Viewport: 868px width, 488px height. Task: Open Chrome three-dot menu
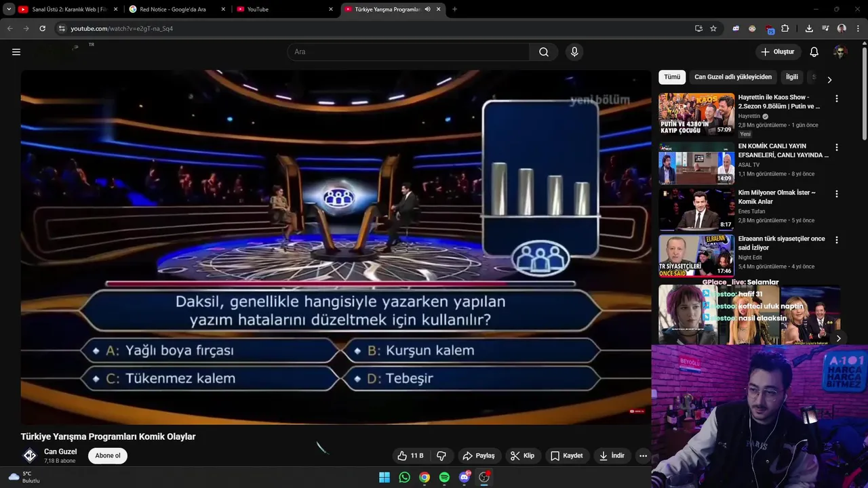(x=859, y=28)
